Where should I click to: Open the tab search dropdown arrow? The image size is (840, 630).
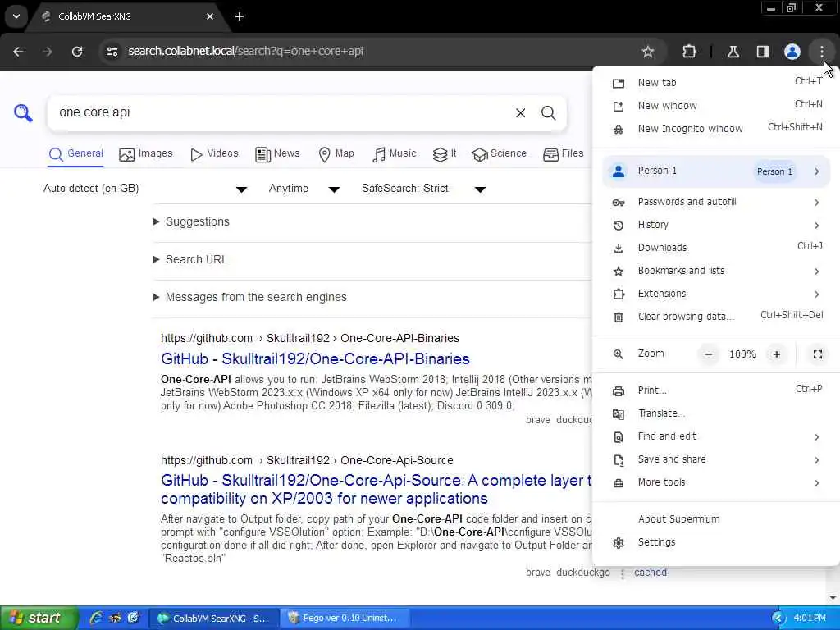[x=16, y=16]
